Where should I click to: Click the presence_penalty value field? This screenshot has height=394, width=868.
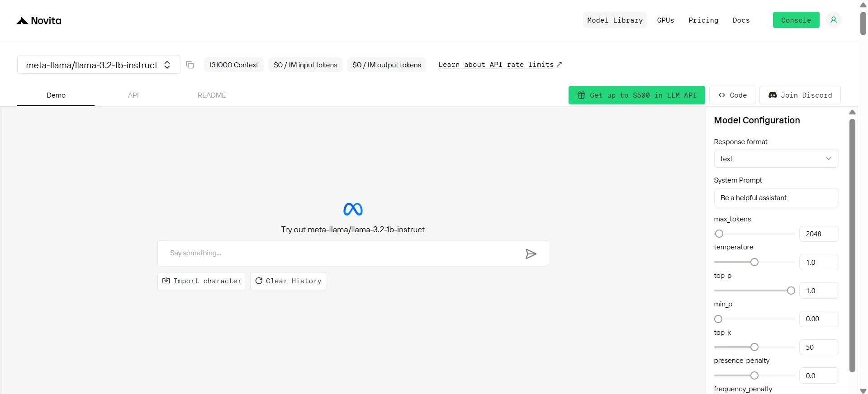(x=819, y=375)
